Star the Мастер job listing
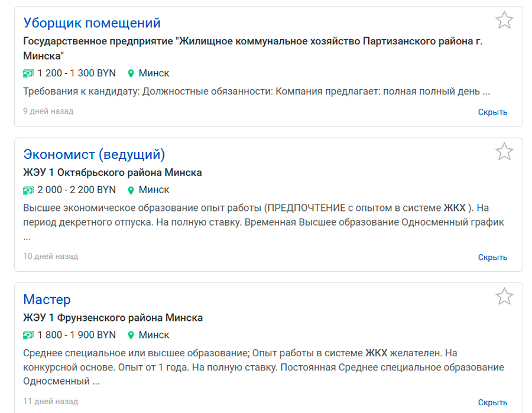This screenshot has width=532, height=413. coord(505,295)
